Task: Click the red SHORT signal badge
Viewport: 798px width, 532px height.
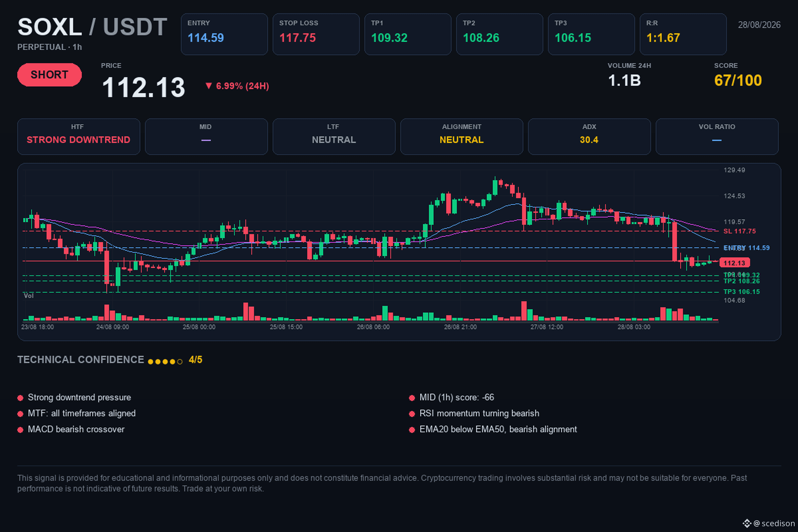Action: tap(49, 74)
